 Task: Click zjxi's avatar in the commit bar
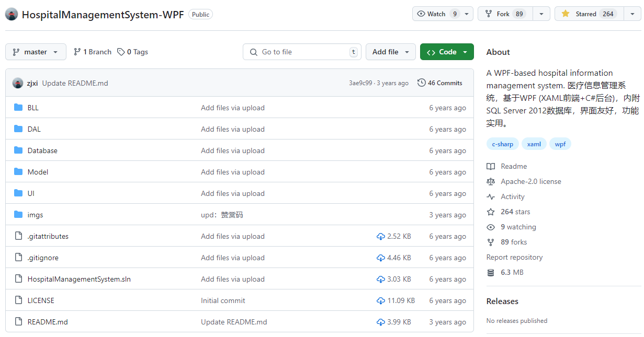pyautogui.click(x=18, y=83)
